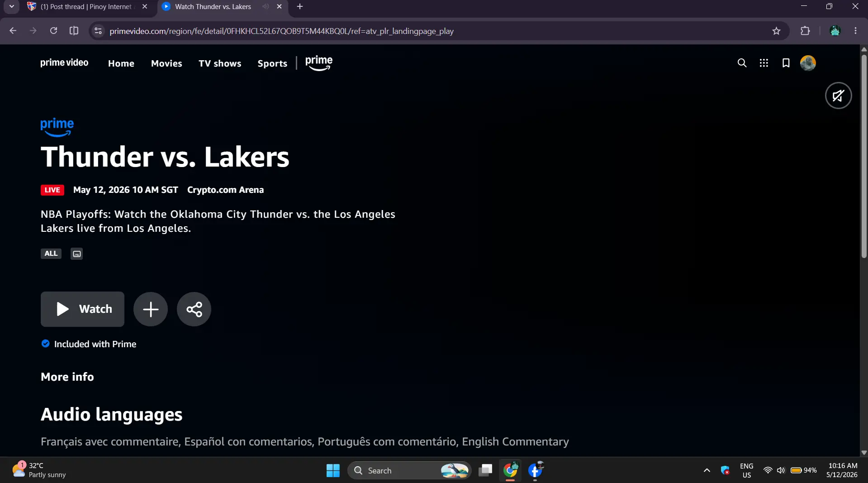This screenshot has width=868, height=483.
Task: Open Windows Start menu
Action: coord(333,470)
